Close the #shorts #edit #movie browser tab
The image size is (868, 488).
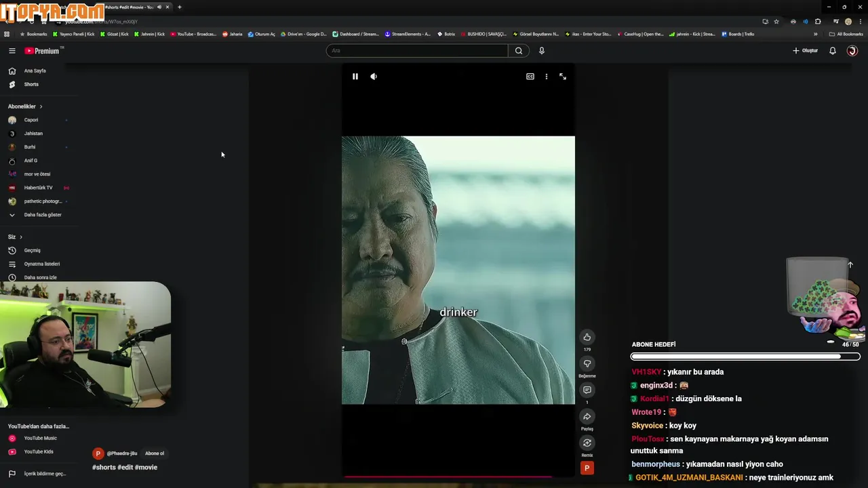coord(167,7)
